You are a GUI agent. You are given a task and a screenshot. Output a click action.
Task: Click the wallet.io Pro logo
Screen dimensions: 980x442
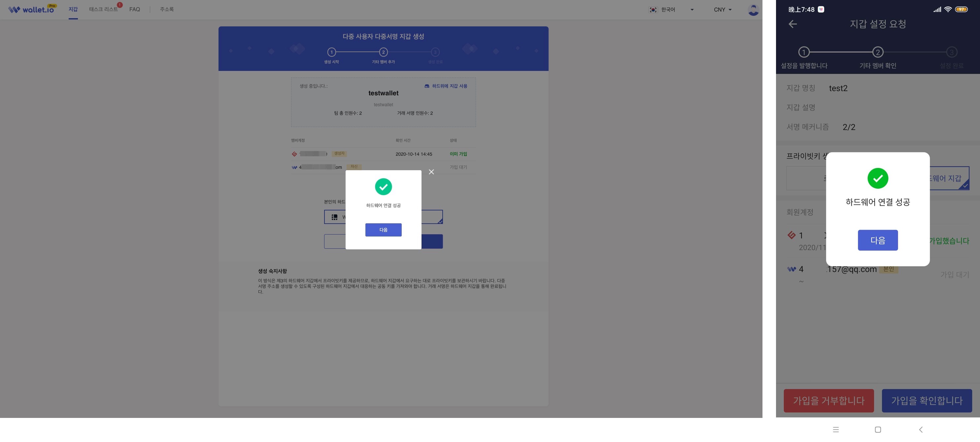pos(32,9)
